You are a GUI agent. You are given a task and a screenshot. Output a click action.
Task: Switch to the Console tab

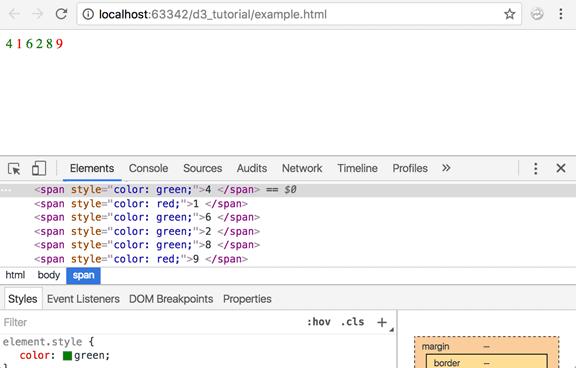[148, 168]
